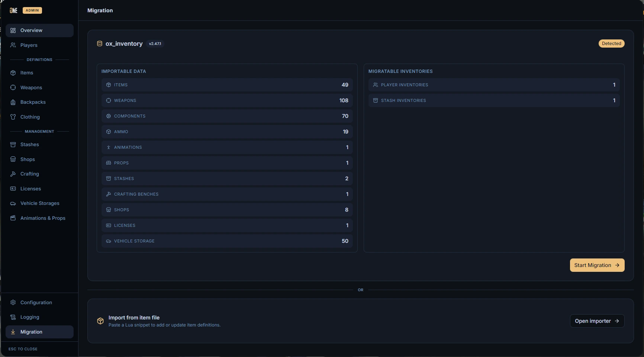Click the VEHICLE STORAGE row count 50
Image resolution: width=644 pixels, height=357 pixels.
pos(345,241)
